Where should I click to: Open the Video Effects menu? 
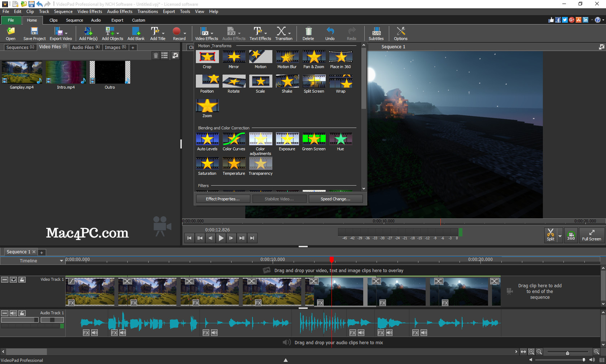coord(90,12)
